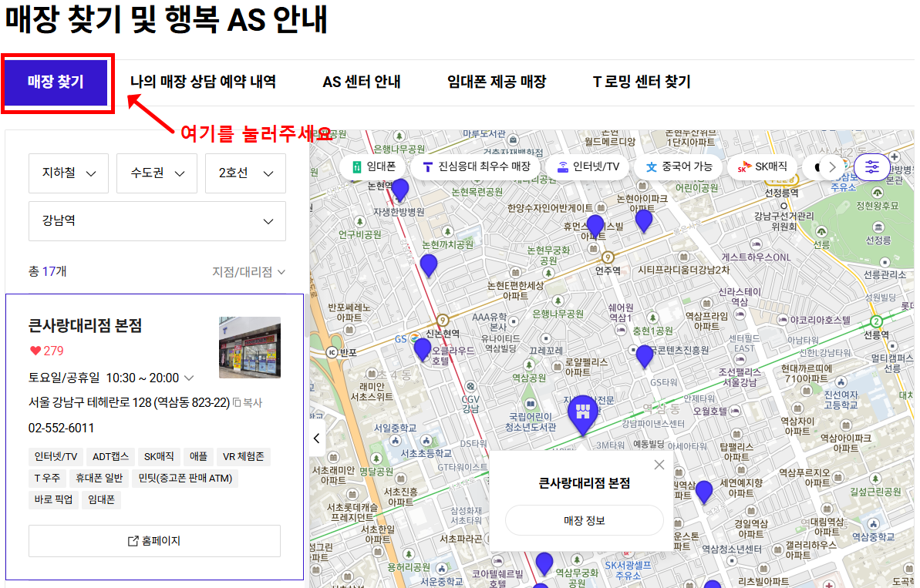
Task: Click the map pin near 세연예지향 아파트
Action: (x=703, y=491)
